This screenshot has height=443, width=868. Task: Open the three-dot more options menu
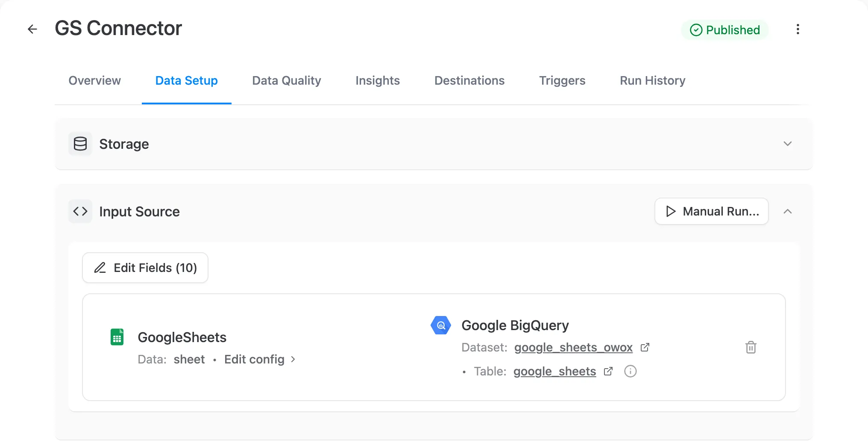pos(798,29)
